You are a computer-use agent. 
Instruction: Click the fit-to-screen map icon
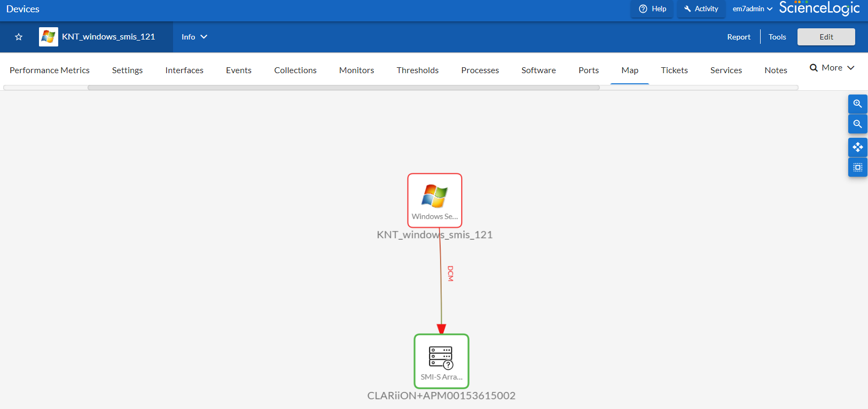857,167
